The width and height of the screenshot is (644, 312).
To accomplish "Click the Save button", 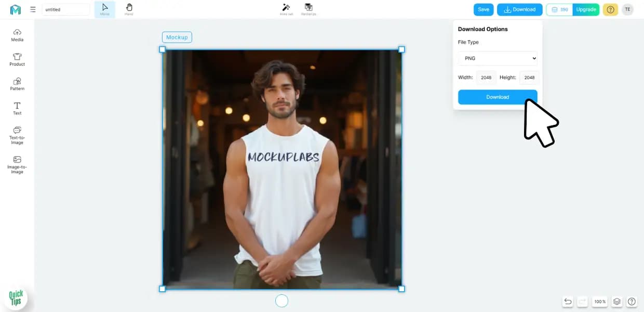I will click(x=484, y=9).
